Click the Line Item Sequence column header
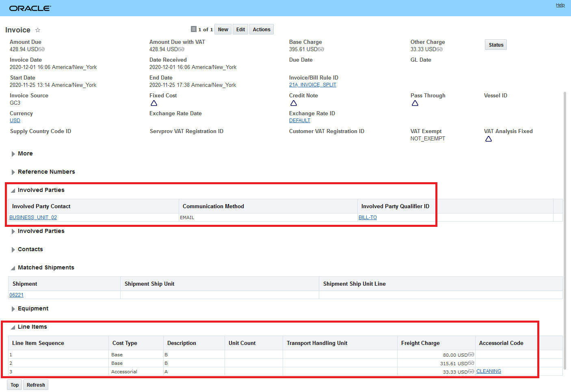571x392 pixels. [x=58, y=343]
